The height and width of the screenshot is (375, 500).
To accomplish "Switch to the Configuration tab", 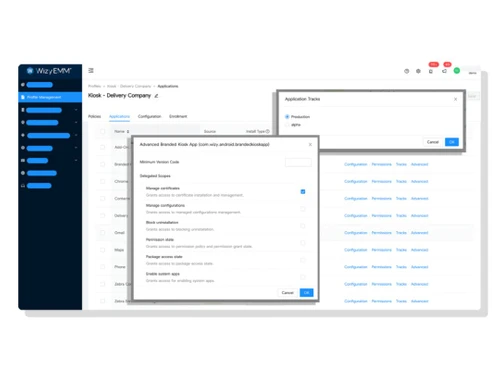I will tap(149, 116).
